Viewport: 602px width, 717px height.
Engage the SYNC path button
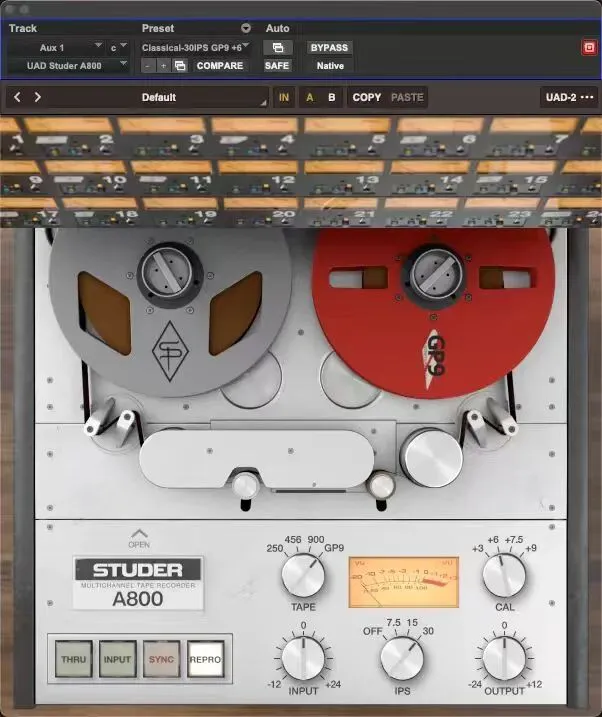click(161, 659)
